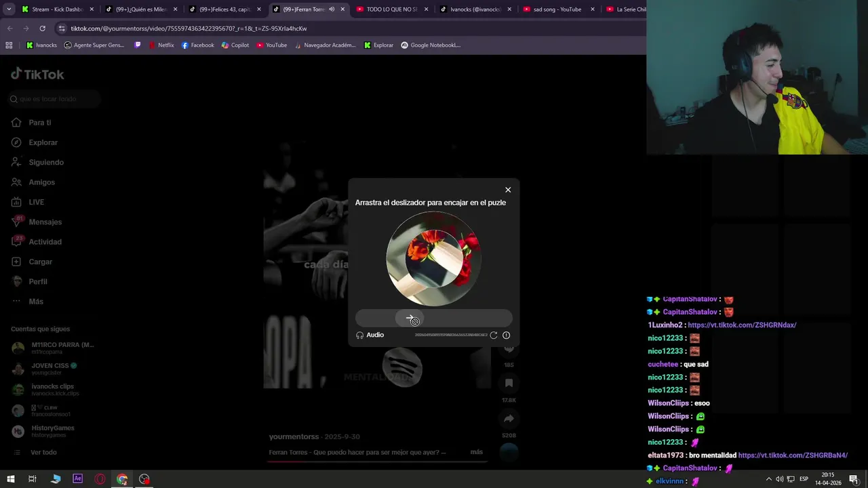Expand video description with más
868x488 pixels.
(x=477, y=452)
